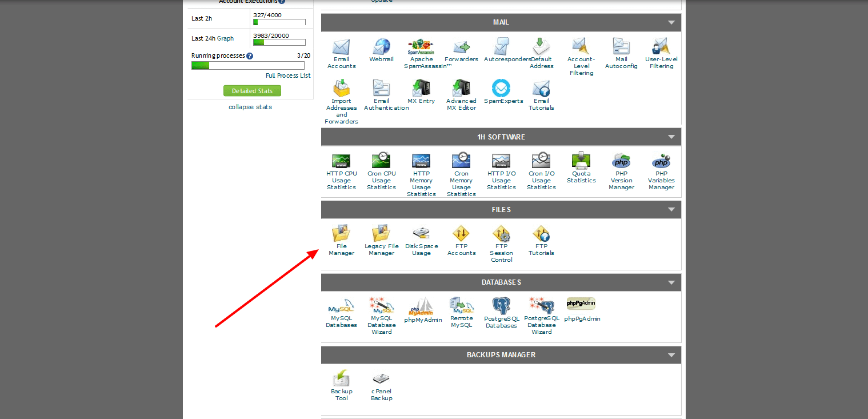The height and width of the screenshot is (419, 868).
Task: Click the 327/4000 value
Action: click(x=267, y=15)
